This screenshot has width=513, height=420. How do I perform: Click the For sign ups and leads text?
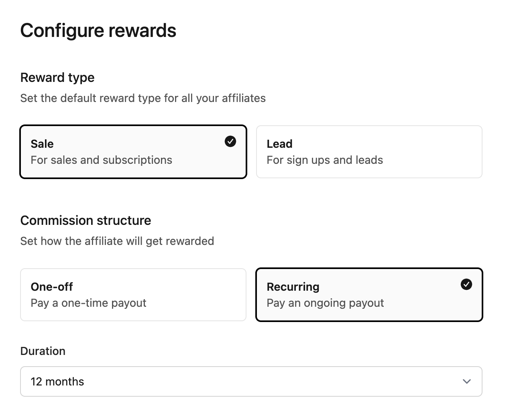pyautogui.click(x=325, y=160)
